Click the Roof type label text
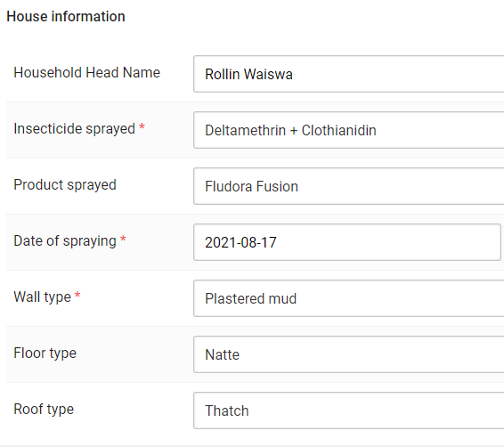This screenshot has width=504, height=447. point(44,410)
